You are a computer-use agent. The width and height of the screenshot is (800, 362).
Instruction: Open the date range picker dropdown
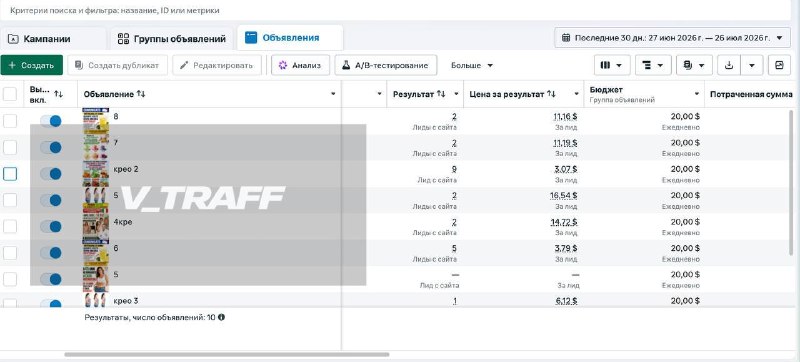[x=672, y=38]
